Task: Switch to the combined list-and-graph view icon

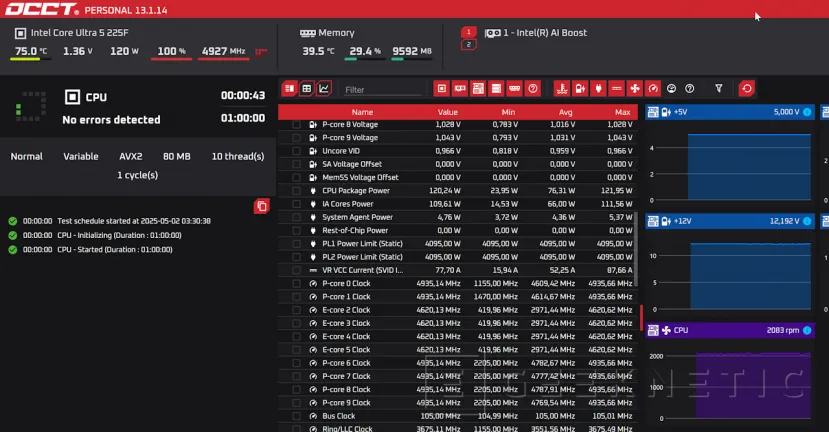Action: 289,89
